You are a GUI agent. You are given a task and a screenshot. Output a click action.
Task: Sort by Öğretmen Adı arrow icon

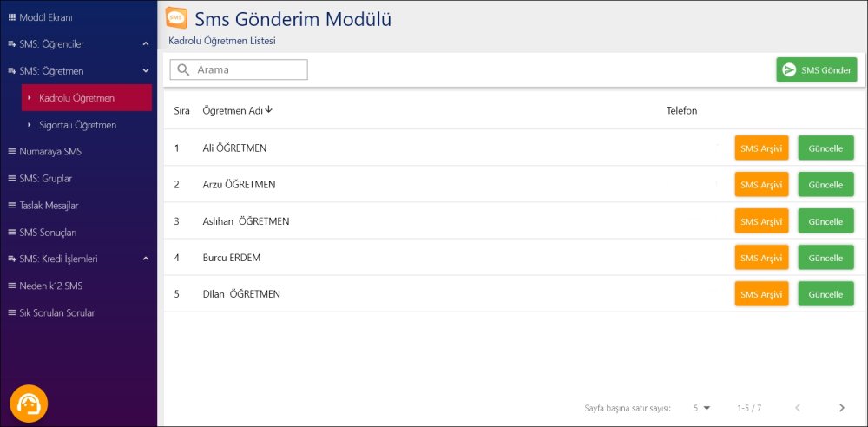269,109
